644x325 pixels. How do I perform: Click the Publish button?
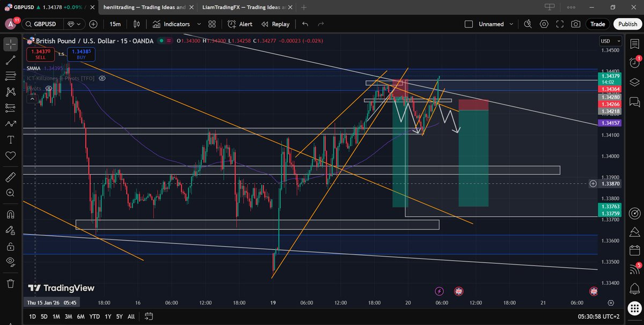click(x=627, y=24)
